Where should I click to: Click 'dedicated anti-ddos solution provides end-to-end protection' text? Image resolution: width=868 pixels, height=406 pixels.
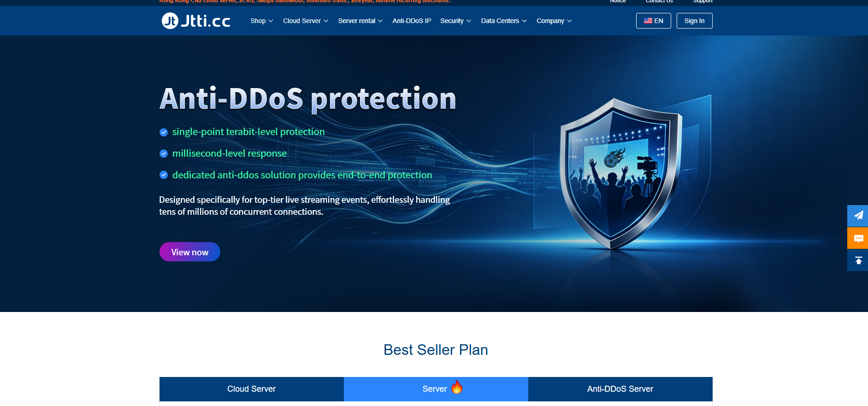coord(302,175)
